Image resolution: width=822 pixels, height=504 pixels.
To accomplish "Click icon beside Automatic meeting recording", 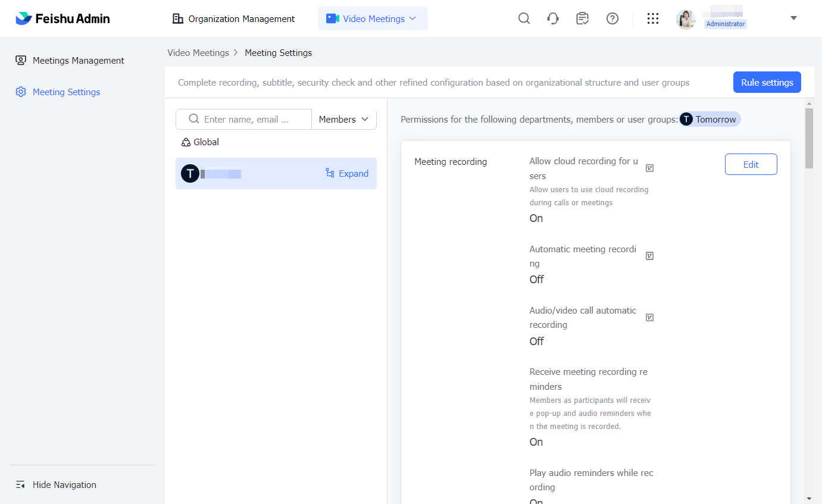I will coord(650,256).
